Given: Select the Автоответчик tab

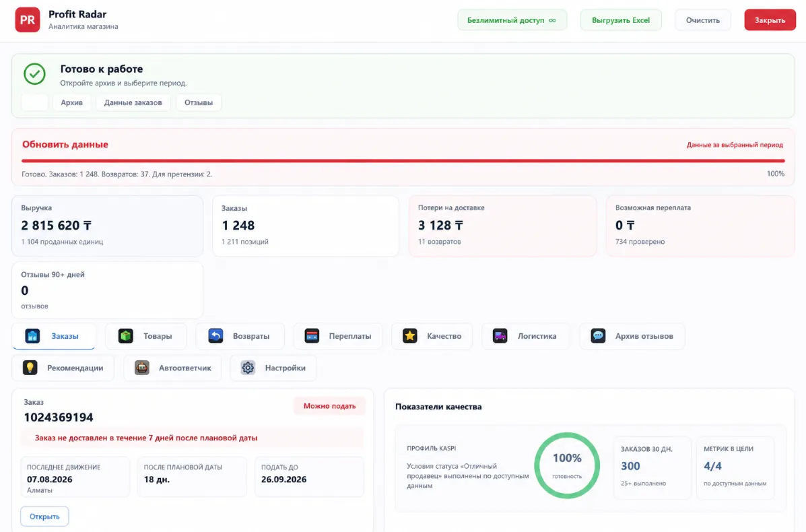Looking at the screenshot, I should (172, 368).
